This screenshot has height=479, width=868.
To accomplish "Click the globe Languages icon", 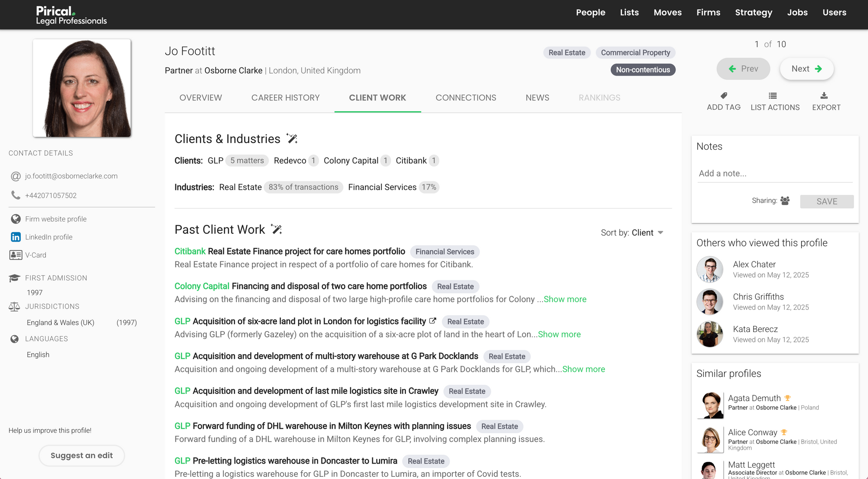I will tap(14, 339).
